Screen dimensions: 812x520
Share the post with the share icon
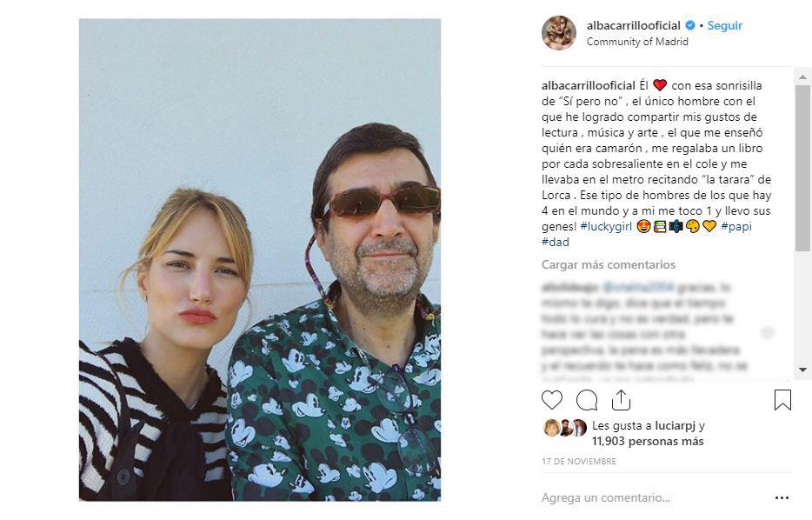[621, 400]
